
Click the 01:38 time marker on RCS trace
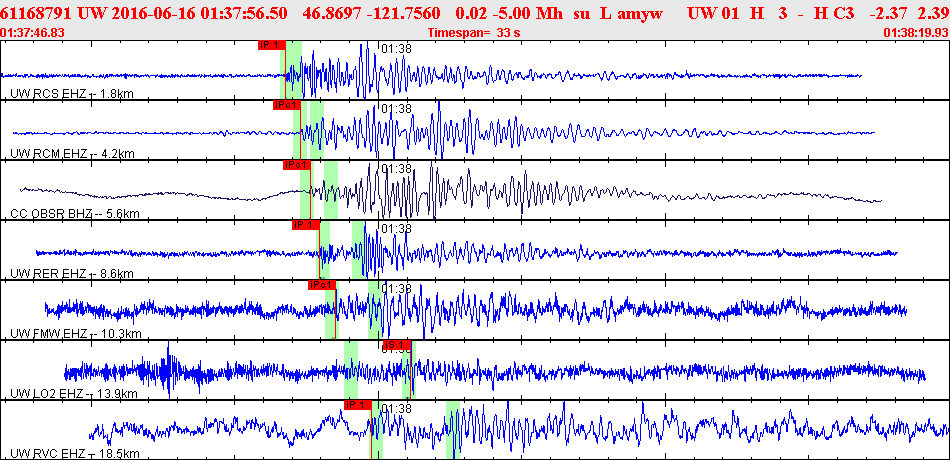tap(397, 48)
